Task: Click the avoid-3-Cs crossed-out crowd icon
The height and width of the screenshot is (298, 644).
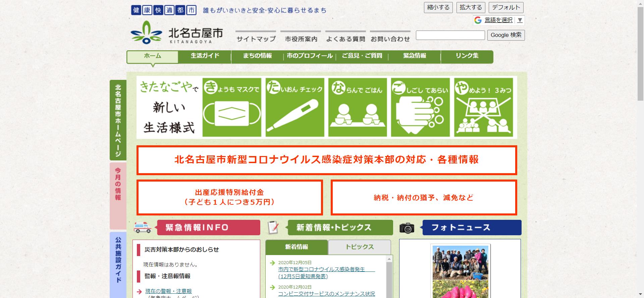Action: [483, 107]
